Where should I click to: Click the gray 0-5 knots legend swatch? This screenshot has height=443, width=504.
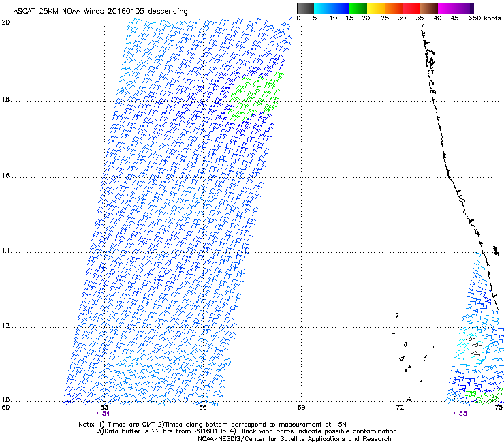pyautogui.click(x=305, y=8)
